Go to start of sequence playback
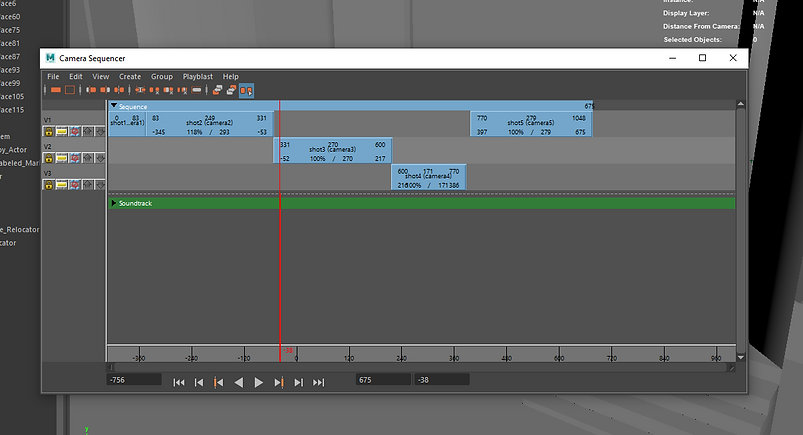The width and height of the screenshot is (803, 435). (x=179, y=382)
